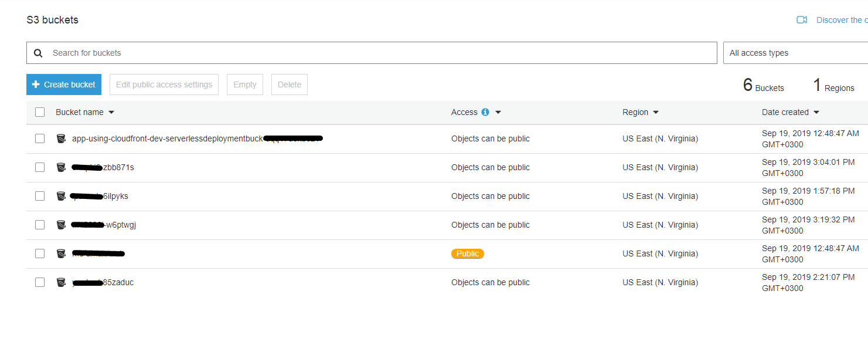868x355 pixels.
Task: Open the Region column sort arrow
Action: click(x=656, y=112)
